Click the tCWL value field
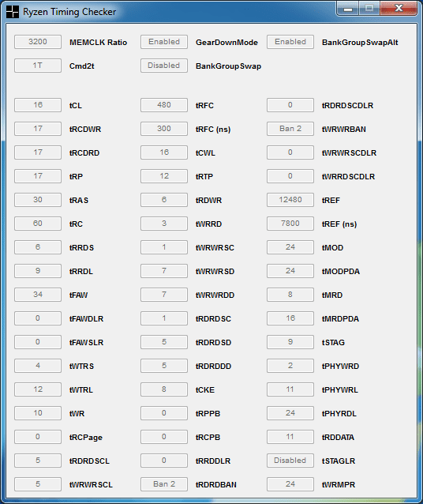The height and width of the screenshot is (504, 423). (x=164, y=152)
